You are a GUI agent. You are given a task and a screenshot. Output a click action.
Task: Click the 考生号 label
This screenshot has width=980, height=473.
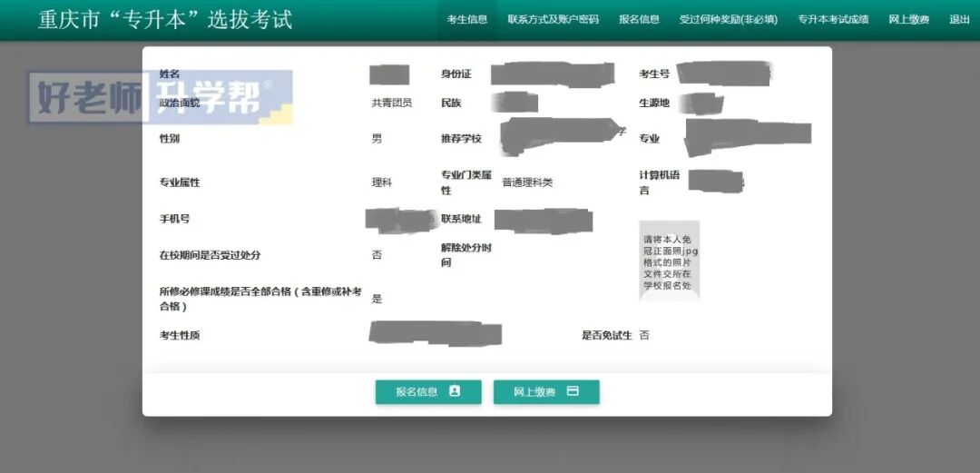[653, 74]
